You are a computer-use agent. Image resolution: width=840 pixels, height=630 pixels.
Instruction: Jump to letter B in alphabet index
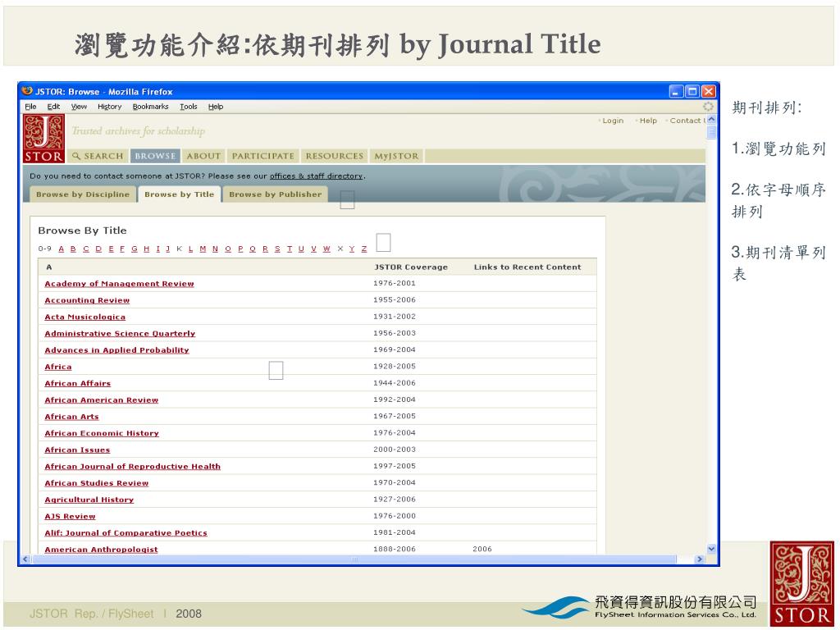[73, 249]
